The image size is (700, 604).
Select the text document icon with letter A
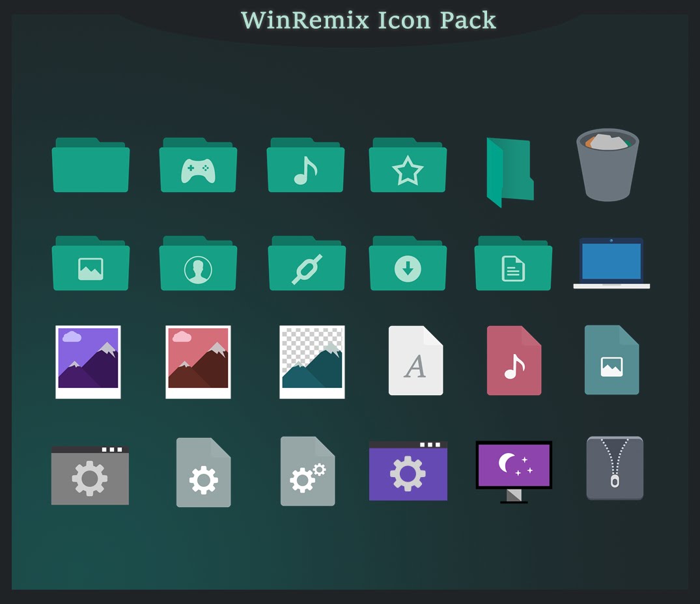[x=415, y=360]
